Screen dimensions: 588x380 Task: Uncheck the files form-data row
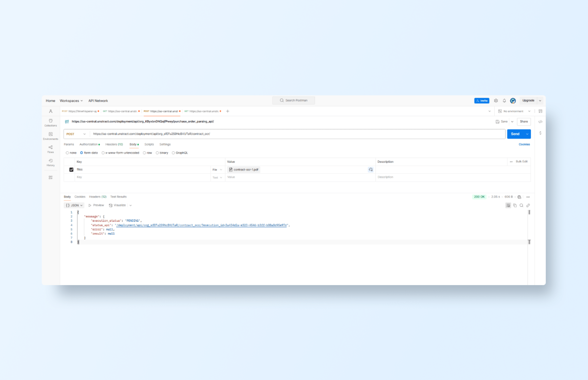coord(71,169)
